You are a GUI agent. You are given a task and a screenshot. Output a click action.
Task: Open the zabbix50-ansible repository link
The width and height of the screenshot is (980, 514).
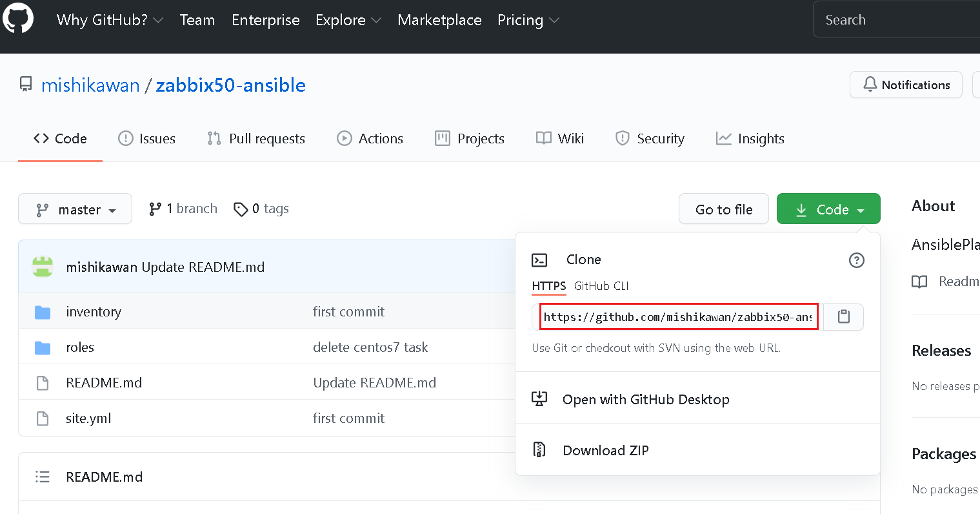pyautogui.click(x=230, y=85)
